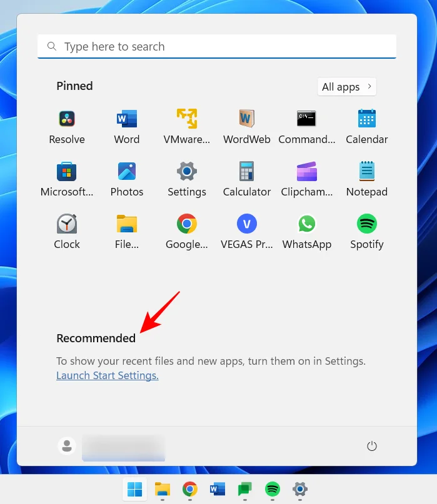The height and width of the screenshot is (504, 437).
Task: Expand the All apps list
Action: [347, 87]
